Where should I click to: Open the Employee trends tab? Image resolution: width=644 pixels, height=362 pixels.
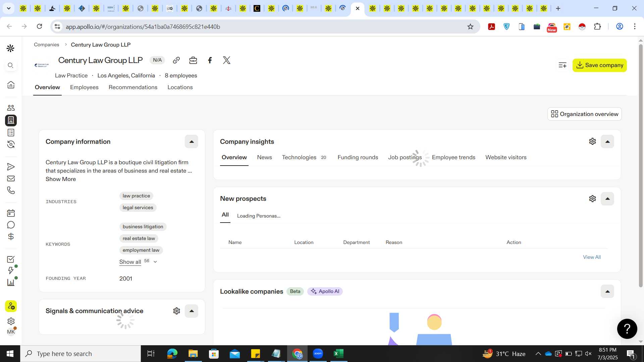point(453,158)
